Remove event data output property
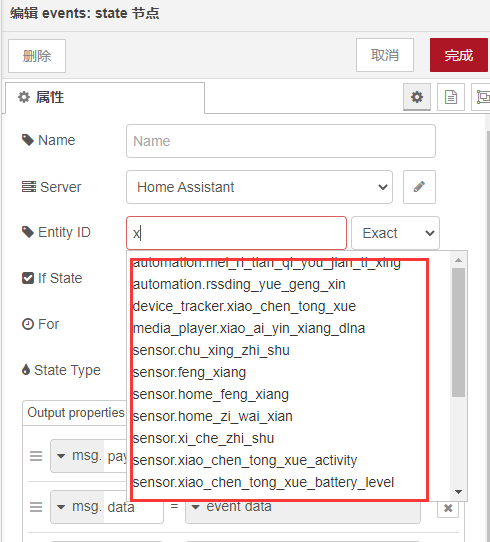 (x=448, y=508)
